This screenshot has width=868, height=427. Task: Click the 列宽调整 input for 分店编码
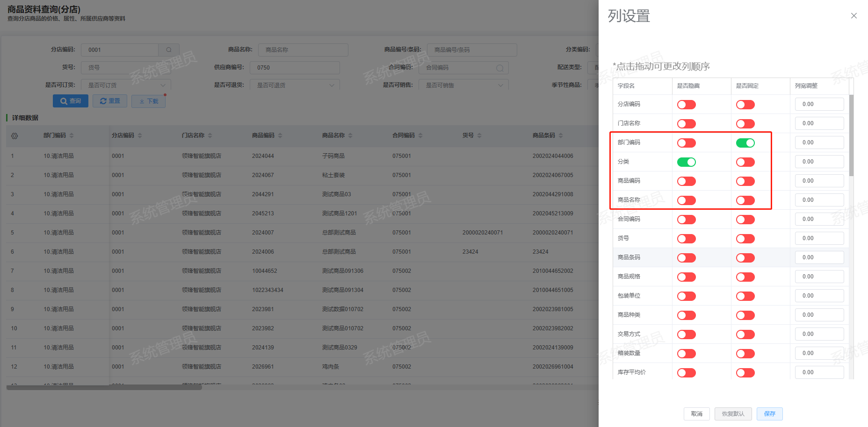tap(819, 104)
